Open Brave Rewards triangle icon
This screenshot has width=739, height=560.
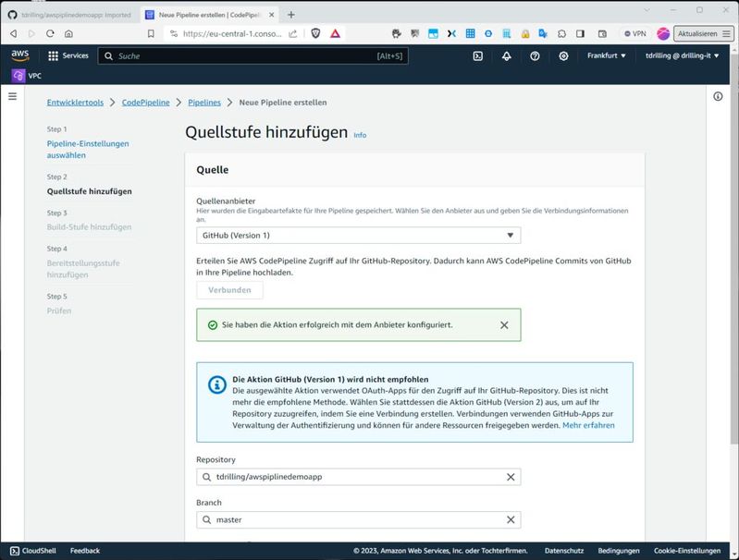(x=335, y=33)
